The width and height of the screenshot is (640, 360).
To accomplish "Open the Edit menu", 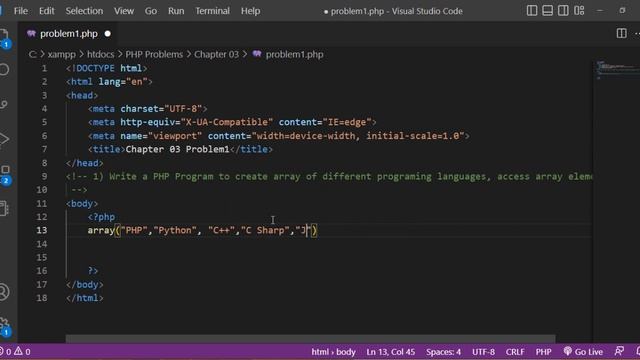I will (47, 11).
